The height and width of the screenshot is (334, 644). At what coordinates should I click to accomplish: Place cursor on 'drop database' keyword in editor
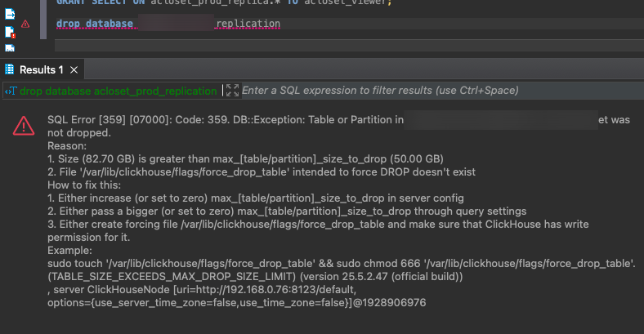pos(94,24)
